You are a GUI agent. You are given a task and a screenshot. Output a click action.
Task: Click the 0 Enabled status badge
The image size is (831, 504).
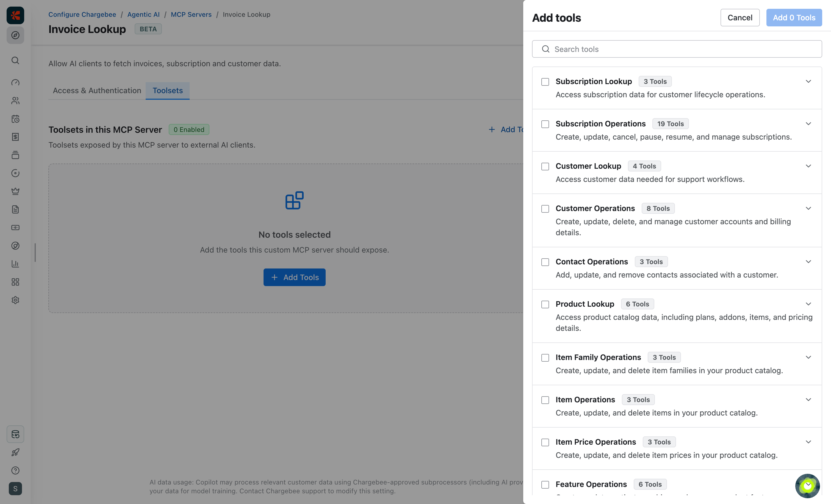tap(189, 129)
